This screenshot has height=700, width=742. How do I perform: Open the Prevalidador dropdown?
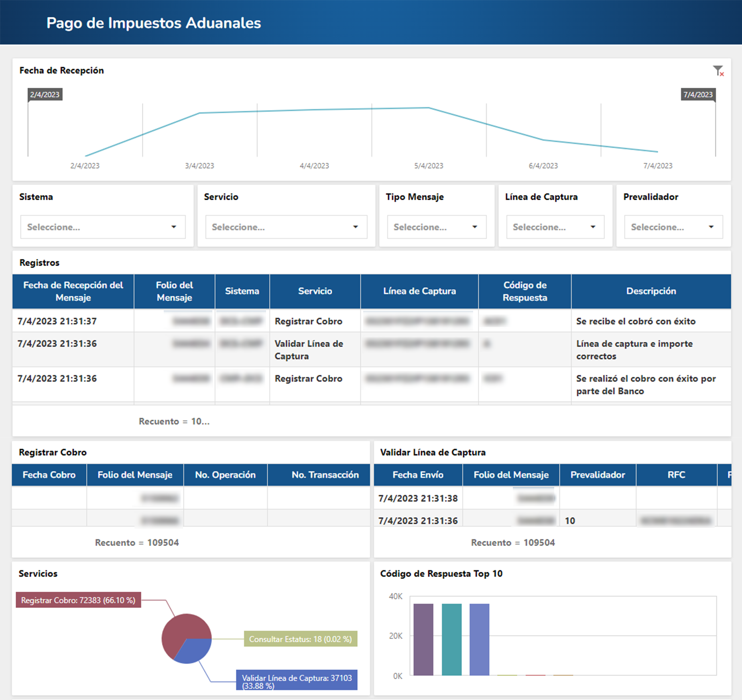673,227
